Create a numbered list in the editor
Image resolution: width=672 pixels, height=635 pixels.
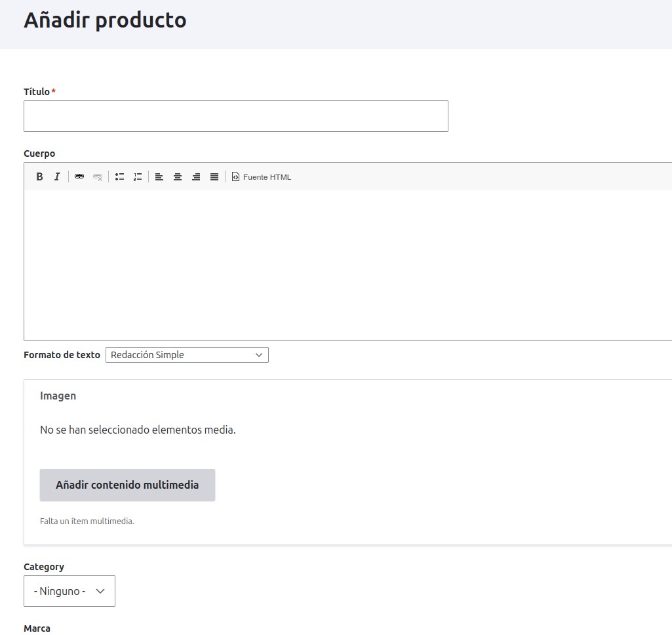[x=138, y=176]
